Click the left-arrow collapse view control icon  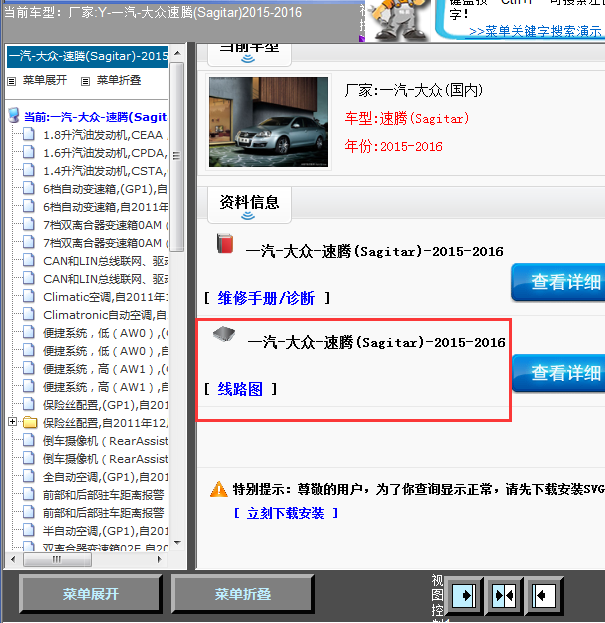point(543,595)
